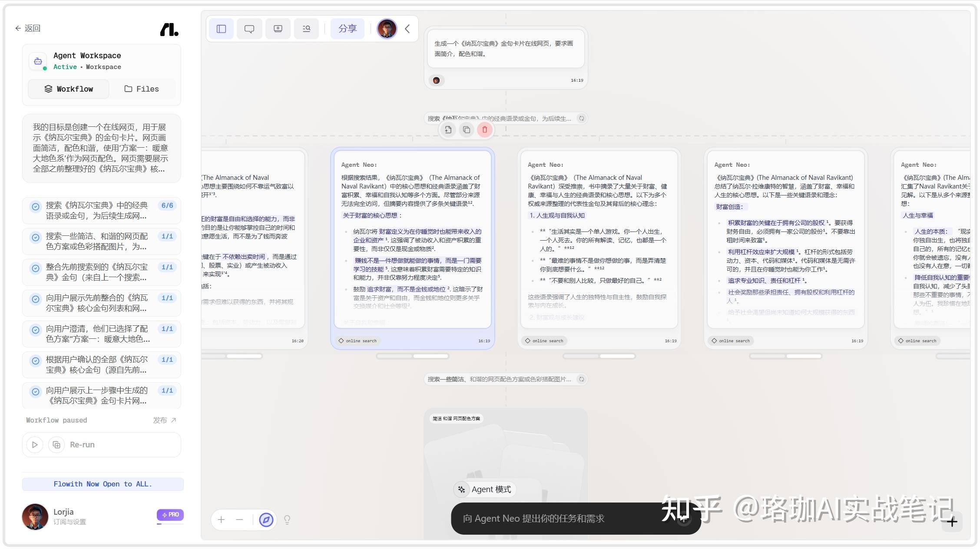Open the search icon in the top toolbar
Image resolution: width=980 pixels, height=549 pixels.
pyautogui.click(x=306, y=28)
